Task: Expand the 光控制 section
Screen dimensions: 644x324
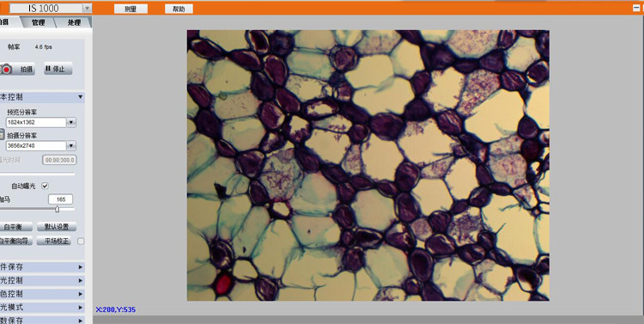Action: (42, 280)
